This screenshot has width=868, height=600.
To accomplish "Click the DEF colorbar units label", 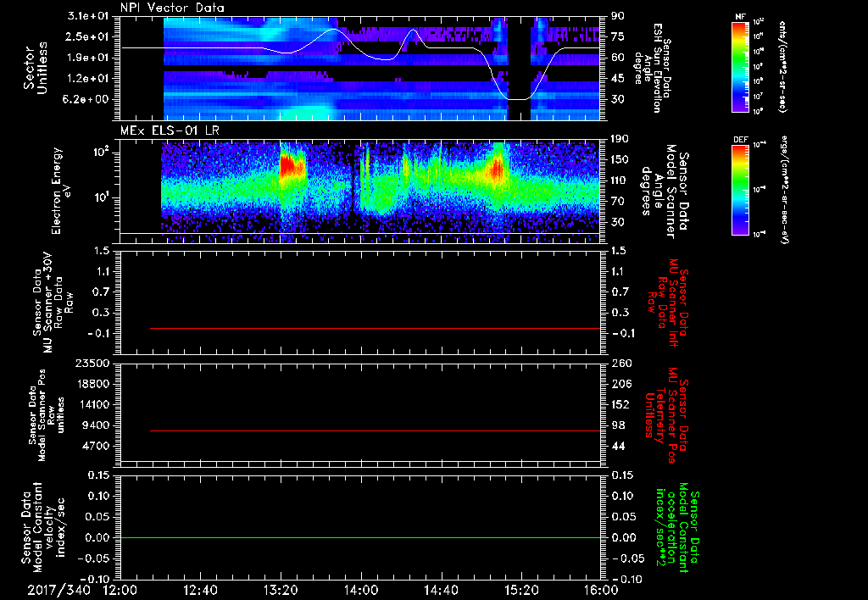I will click(784, 190).
